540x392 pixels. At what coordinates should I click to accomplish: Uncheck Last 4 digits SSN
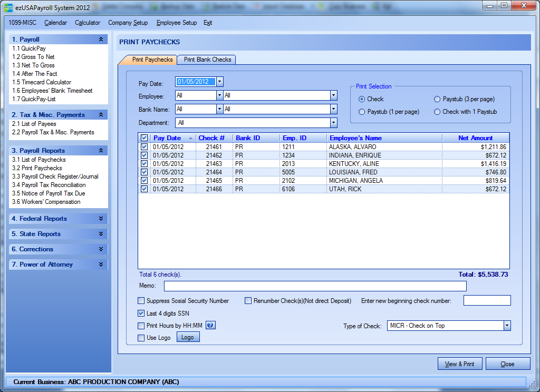click(x=141, y=313)
